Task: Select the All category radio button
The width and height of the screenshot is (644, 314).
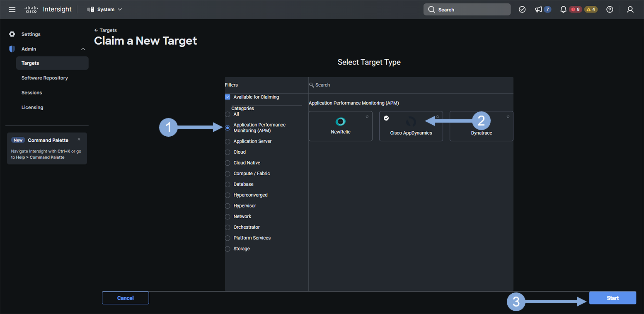Action: click(x=228, y=114)
